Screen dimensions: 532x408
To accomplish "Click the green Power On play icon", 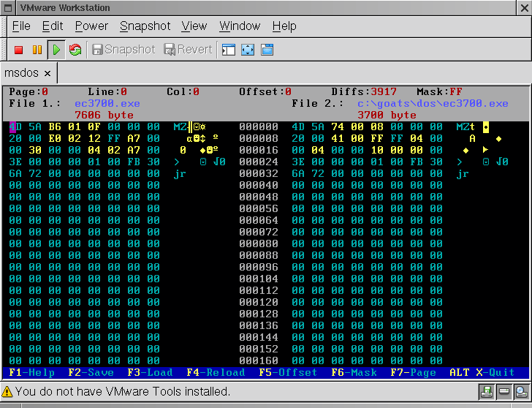I will click(56, 50).
